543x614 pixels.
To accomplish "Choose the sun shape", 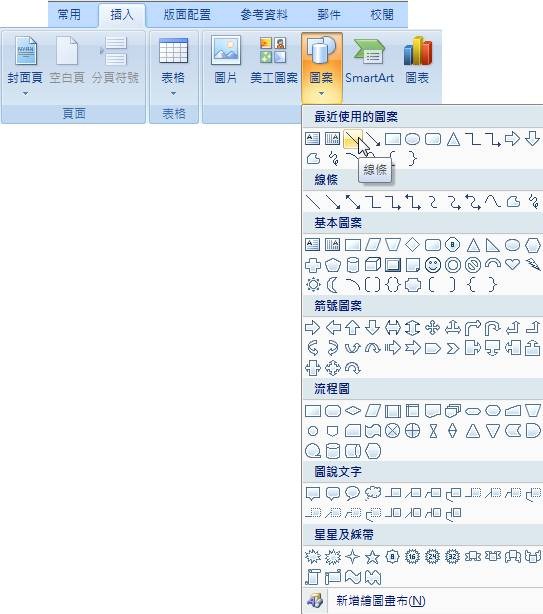I will coord(313,285).
